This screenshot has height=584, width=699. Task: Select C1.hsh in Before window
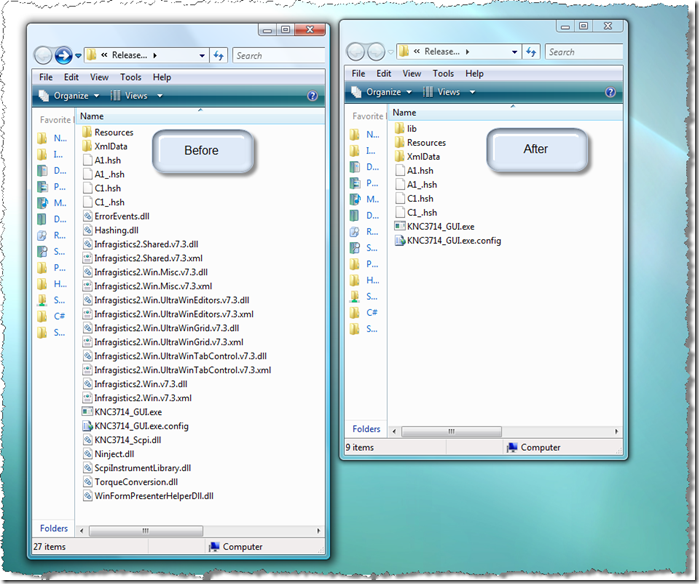point(102,189)
